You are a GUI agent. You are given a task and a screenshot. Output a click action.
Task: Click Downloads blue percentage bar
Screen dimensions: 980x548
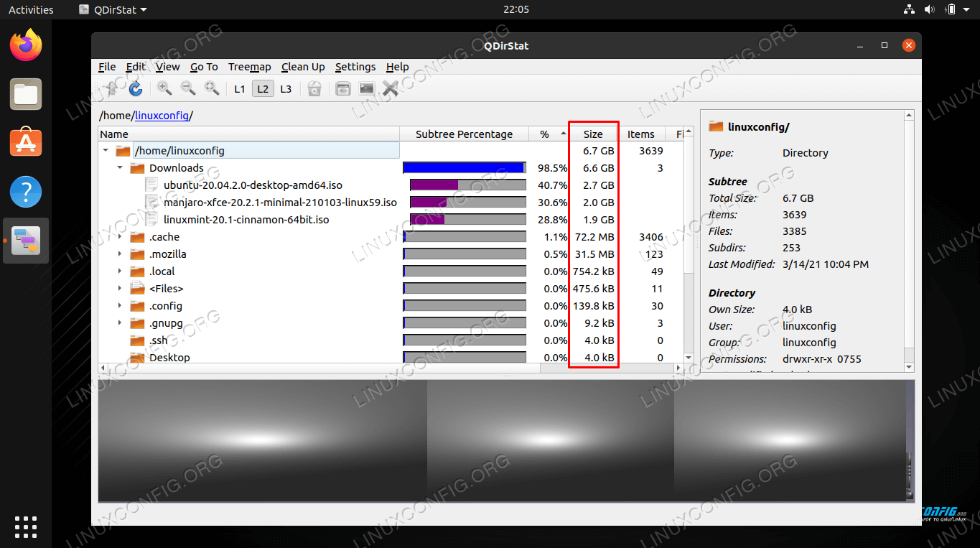click(x=464, y=168)
